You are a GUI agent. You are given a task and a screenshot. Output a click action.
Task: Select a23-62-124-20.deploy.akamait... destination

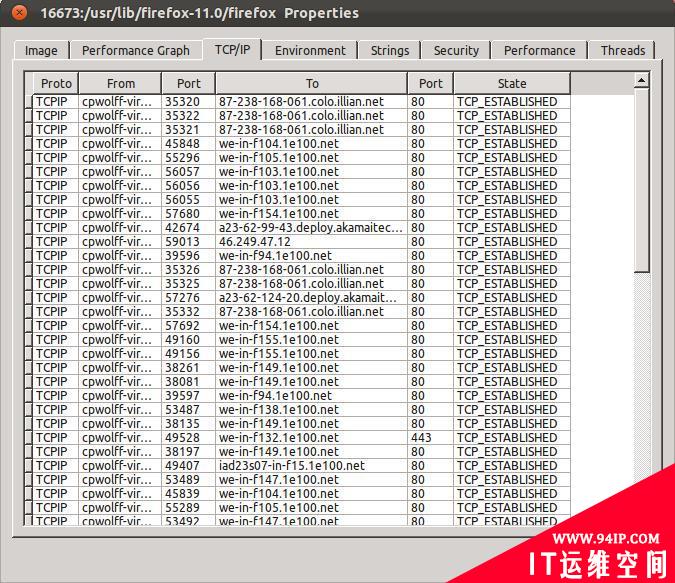click(311, 298)
